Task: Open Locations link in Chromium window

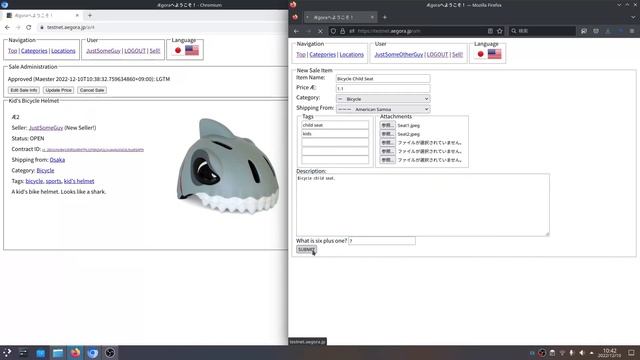Action: tap(63, 51)
